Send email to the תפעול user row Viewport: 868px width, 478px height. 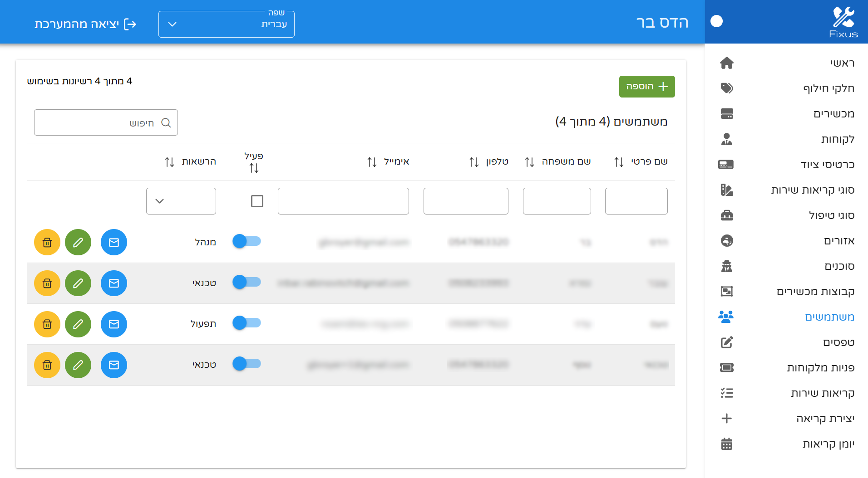(114, 324)
